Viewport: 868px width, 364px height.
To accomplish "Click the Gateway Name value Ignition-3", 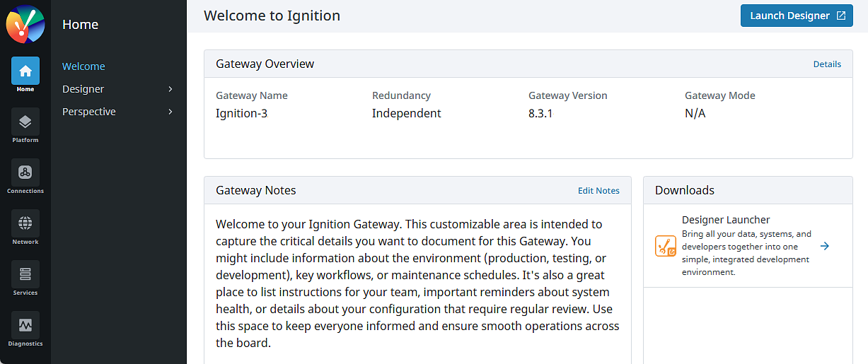I will (241, 113).
